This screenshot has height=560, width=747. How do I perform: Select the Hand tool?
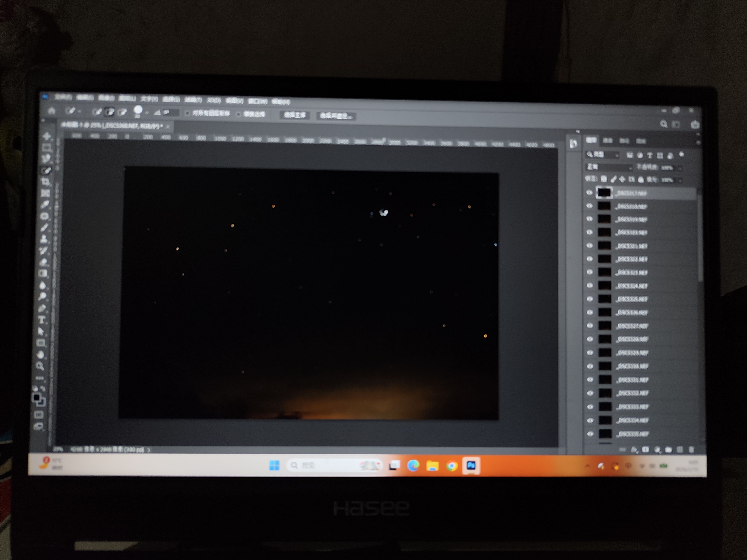point(40,355)
